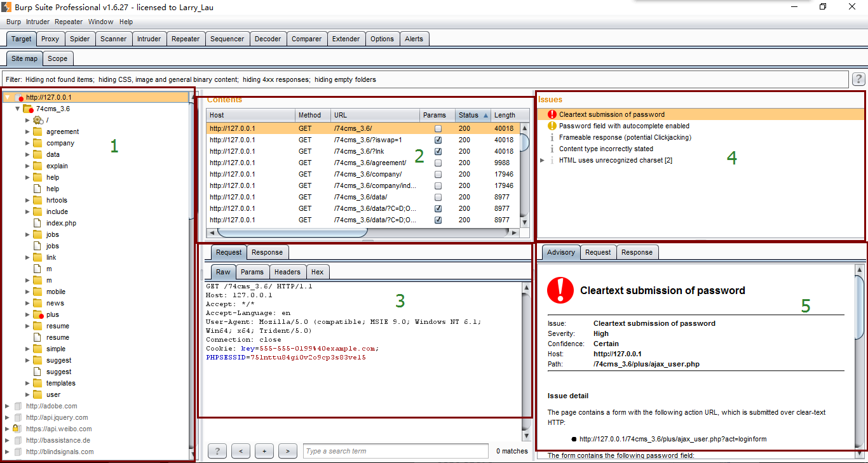Expand the resume folder node
868x463 pixels.
[27, 326]
